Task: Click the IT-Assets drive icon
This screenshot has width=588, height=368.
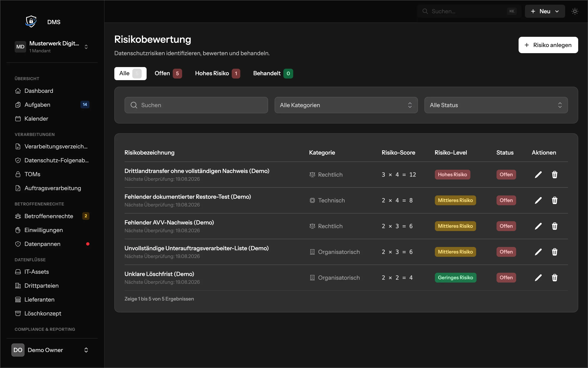Action: point(18,272)
